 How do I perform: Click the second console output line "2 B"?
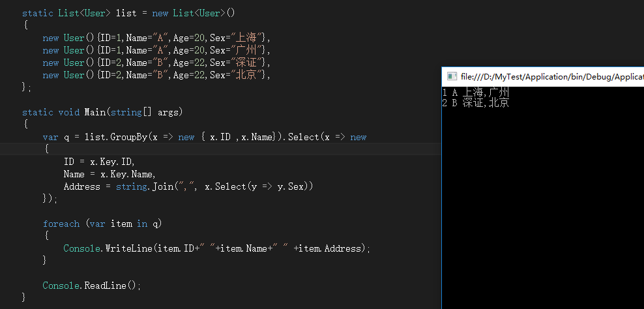(475, 103)
